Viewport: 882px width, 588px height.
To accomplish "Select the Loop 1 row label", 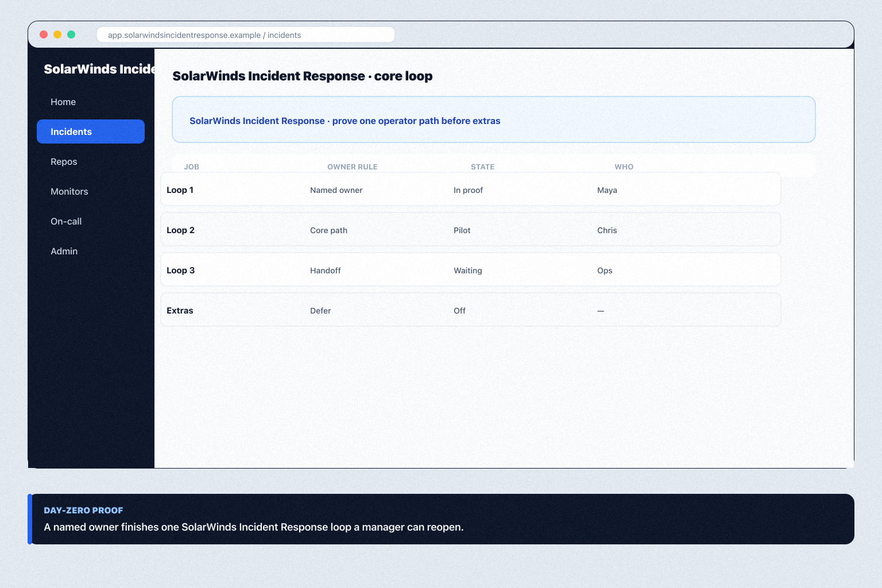I will (180, 190).
